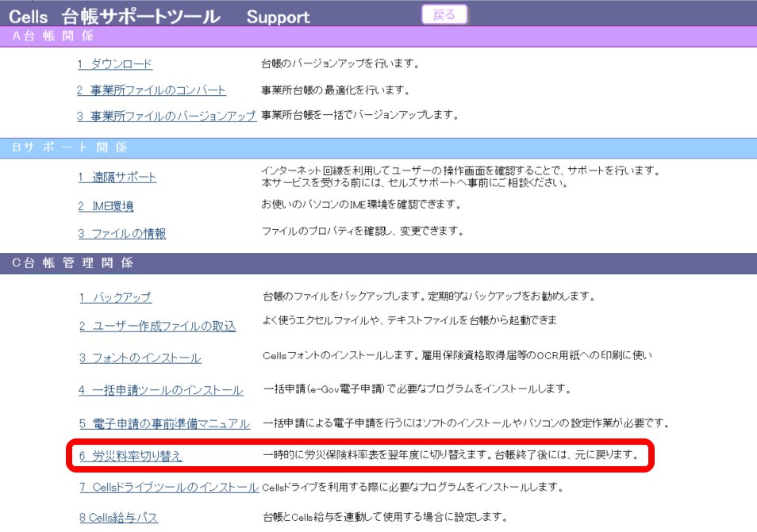This screenshot has width=757, height=532.
Task: Select 6 労災料率切り替え link
Action: [130, 456]
